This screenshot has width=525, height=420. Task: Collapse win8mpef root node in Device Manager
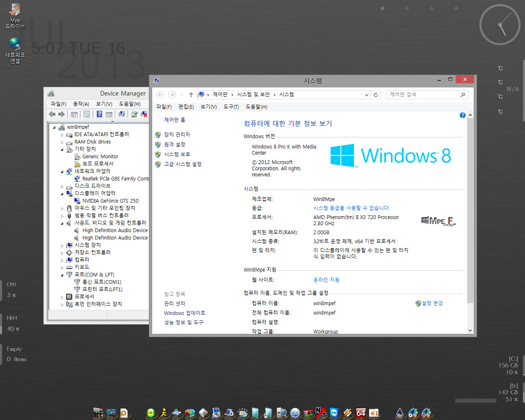pos(54,127)
